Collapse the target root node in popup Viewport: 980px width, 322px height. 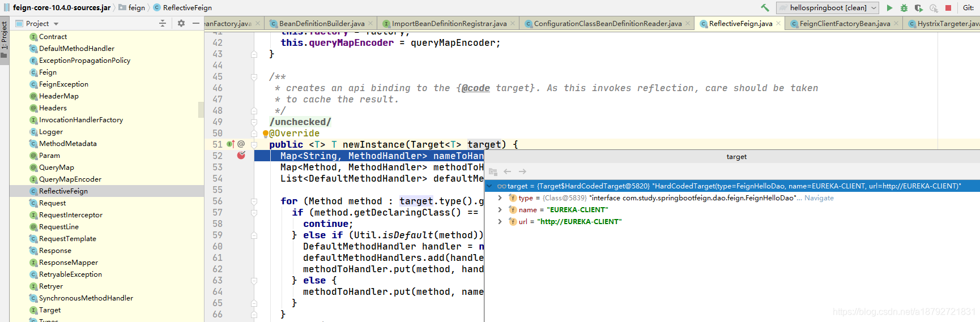coord(489,186)
